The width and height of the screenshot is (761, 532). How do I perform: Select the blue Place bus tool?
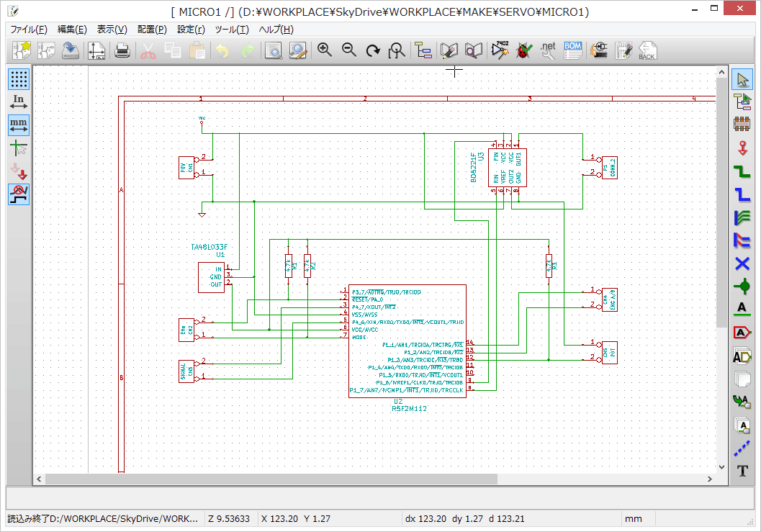tap(742, 194)
